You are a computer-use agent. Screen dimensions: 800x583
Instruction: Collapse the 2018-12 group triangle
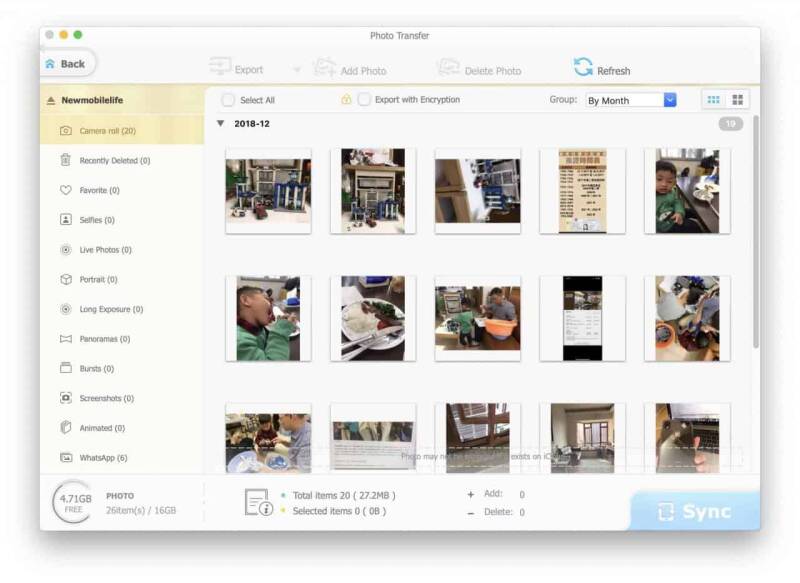220,123
